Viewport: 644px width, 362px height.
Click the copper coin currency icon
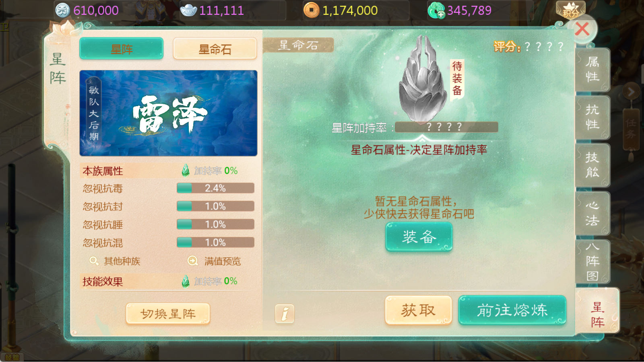tap(311, 10)
